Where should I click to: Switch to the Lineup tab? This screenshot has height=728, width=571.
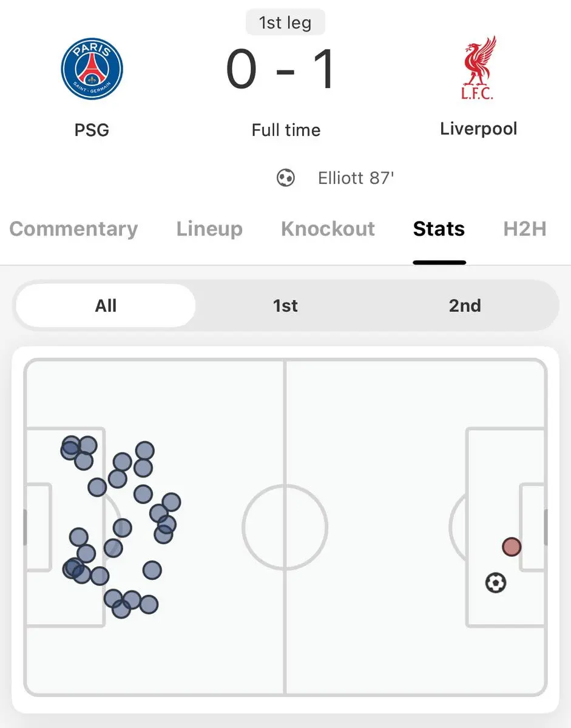click(x=209, y=229)
